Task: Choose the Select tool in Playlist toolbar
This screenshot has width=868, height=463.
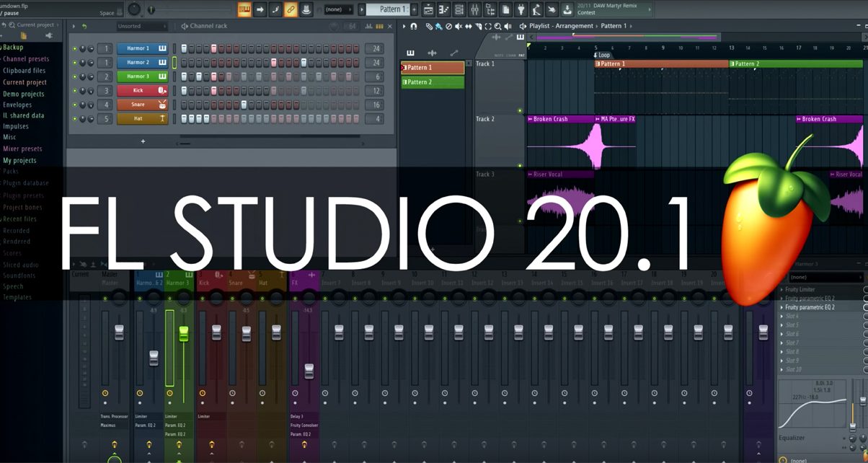Action: [x=488, y=26]
